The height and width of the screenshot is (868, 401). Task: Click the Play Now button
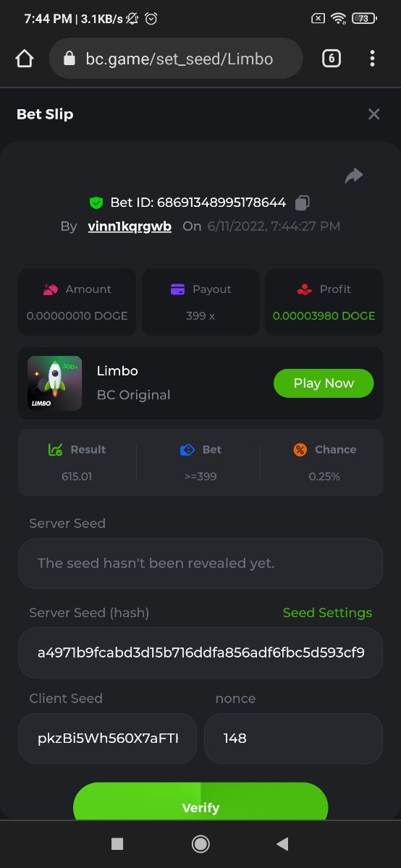324,383
